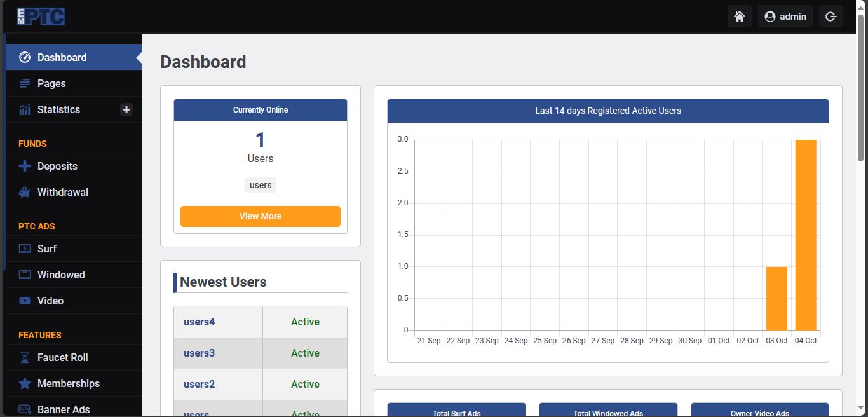
Task: Open users4 profile link
Action: [200, 322]
